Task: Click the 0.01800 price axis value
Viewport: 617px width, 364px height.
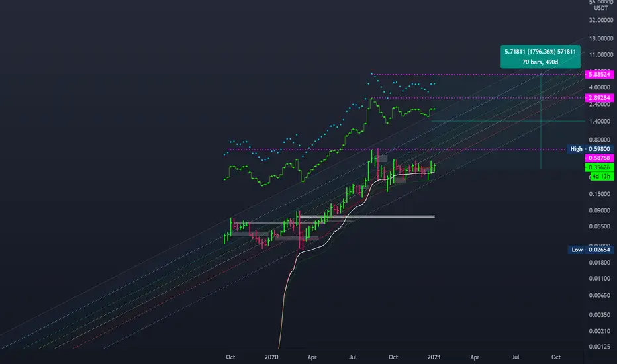Action: [x=601, y=263]
